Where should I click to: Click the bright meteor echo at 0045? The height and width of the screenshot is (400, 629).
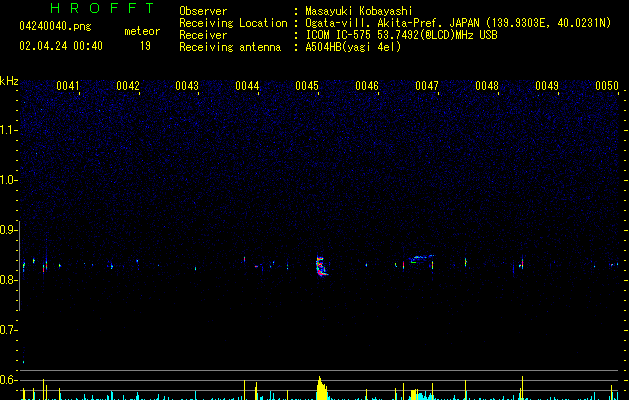321,266
